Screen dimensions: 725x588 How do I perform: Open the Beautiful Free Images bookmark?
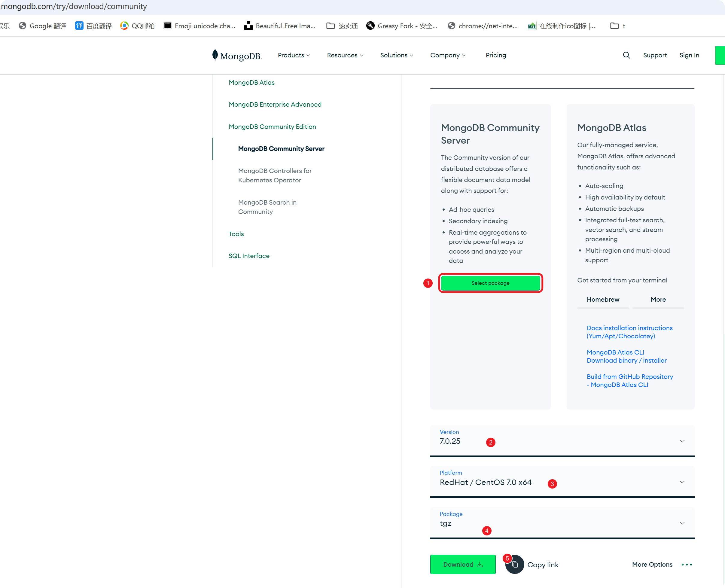(280, 26)
